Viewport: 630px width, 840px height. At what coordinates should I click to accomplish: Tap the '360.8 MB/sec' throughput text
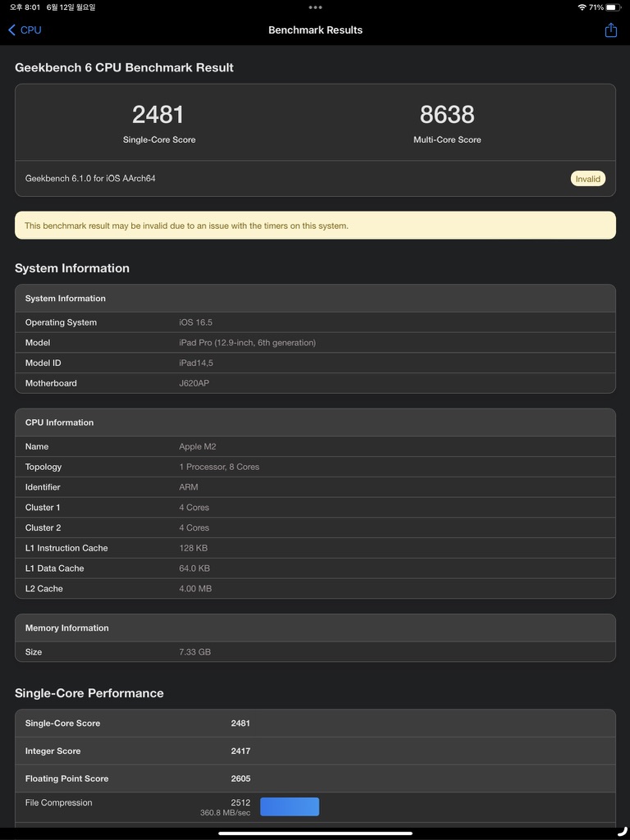[x=225, y=813]
